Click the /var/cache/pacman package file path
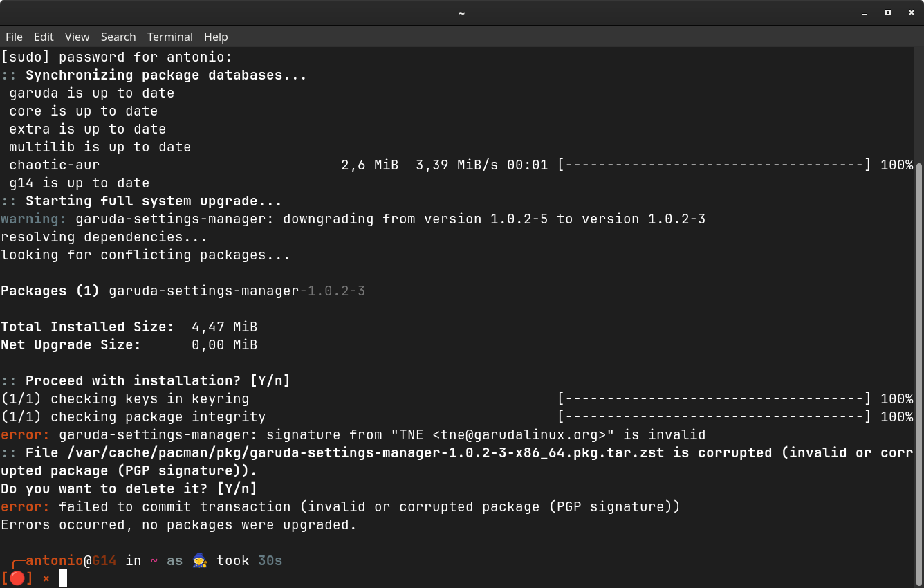 367,453
